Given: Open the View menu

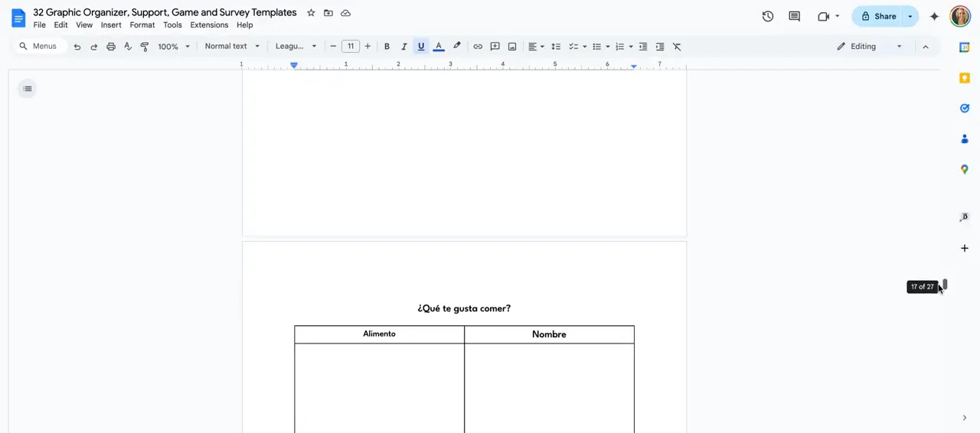Looking at the screenshot, I should pos(84,25).
